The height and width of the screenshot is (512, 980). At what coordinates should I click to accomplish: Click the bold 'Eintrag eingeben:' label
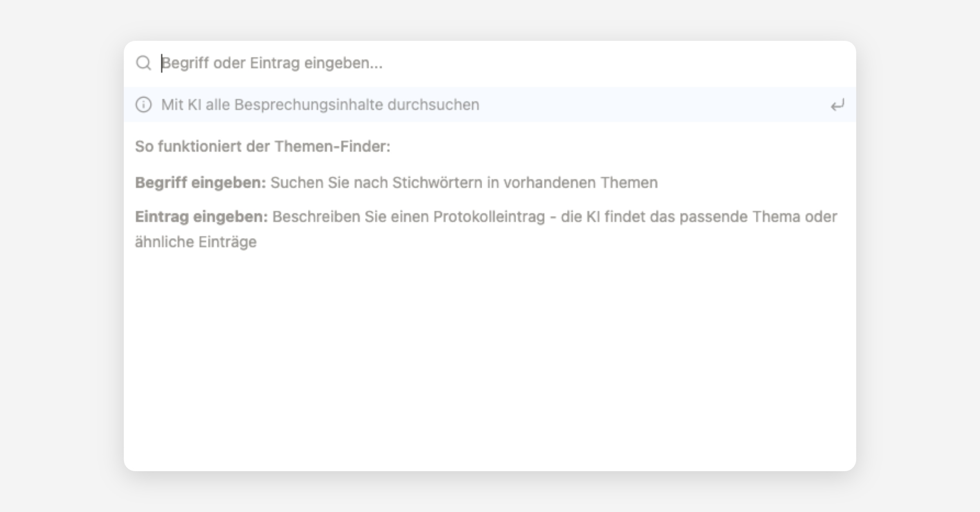click(201, 217)
